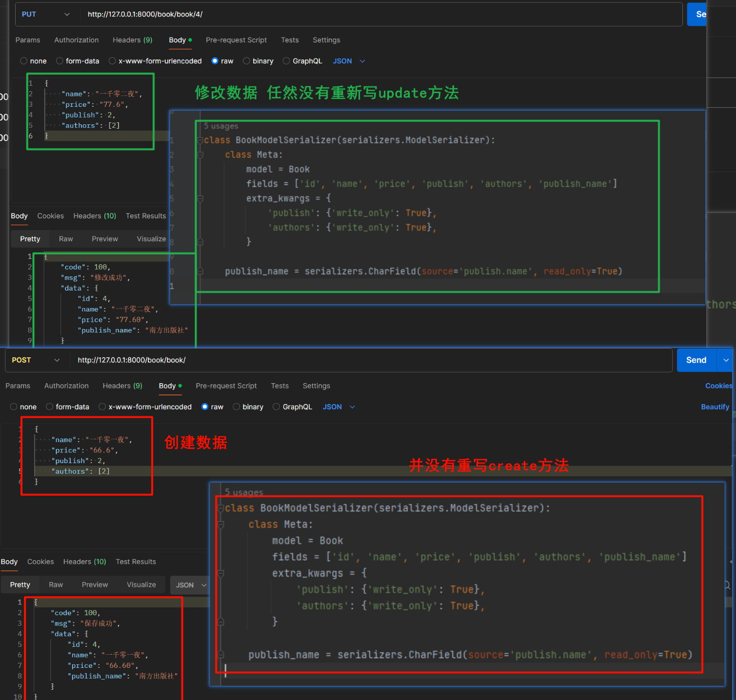Click "price": "66.60" line in POST response
Image resolution: width=736 pixels, height=700 pixels.
(x=103, y=666)
